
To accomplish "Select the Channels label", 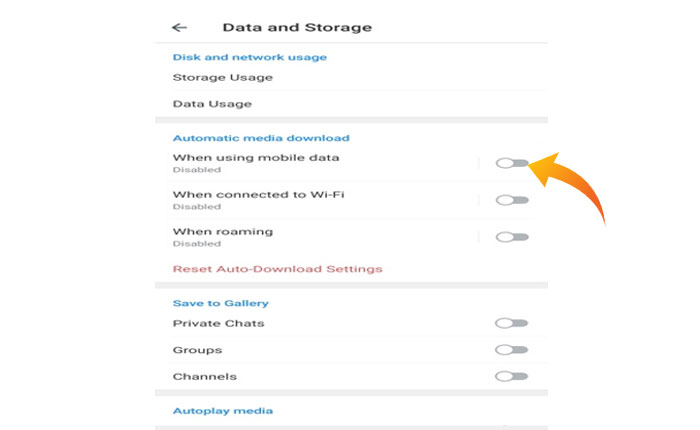I will coord(204,376).
